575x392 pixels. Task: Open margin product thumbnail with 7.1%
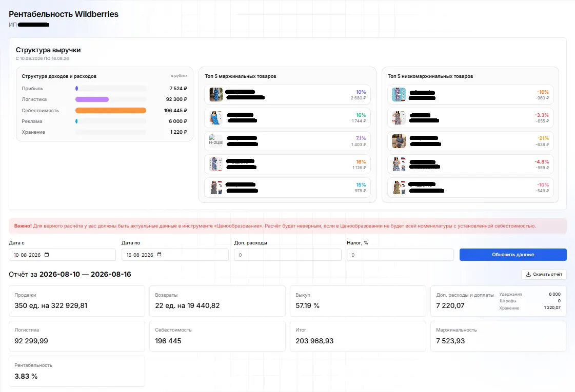pos(215,141)
